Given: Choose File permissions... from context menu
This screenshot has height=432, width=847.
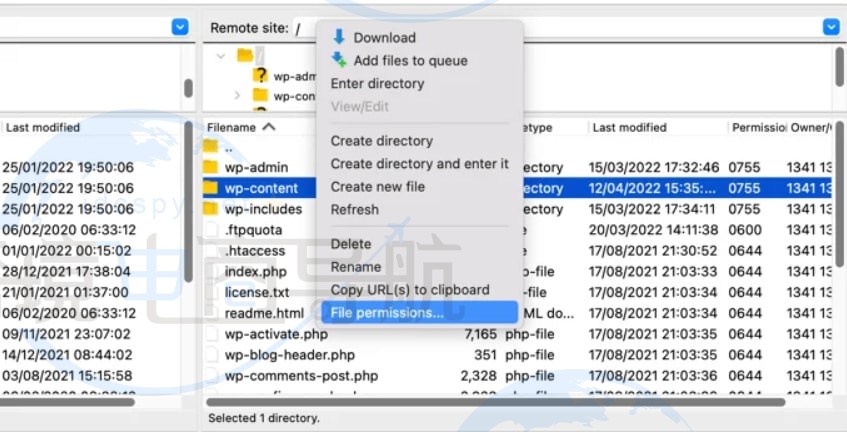Looking at the screenshot, I should (387, 313).
